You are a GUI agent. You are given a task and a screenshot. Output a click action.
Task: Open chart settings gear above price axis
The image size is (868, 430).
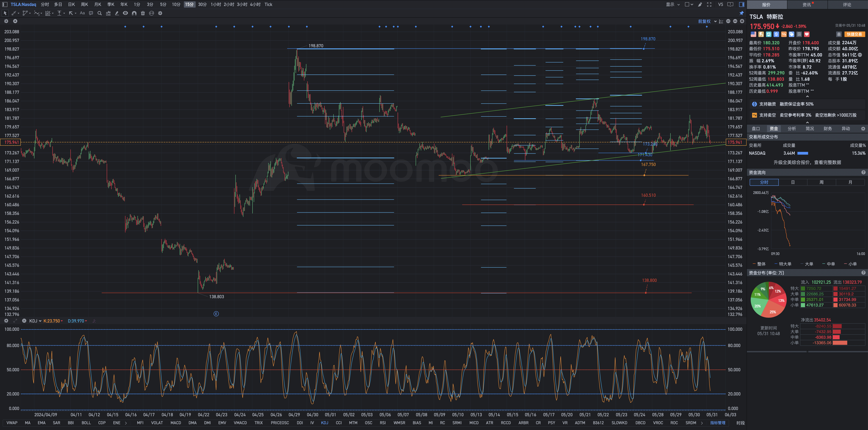click(6, 21)
